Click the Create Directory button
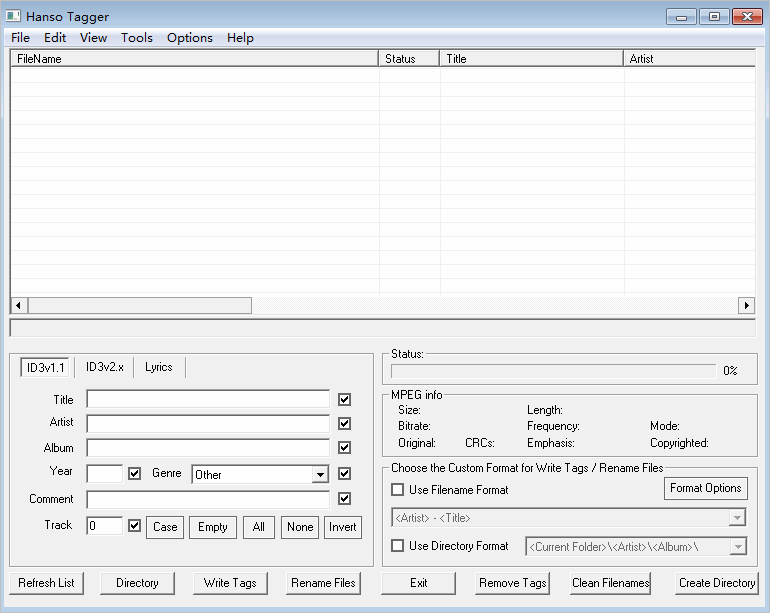 tap(717, 583)
